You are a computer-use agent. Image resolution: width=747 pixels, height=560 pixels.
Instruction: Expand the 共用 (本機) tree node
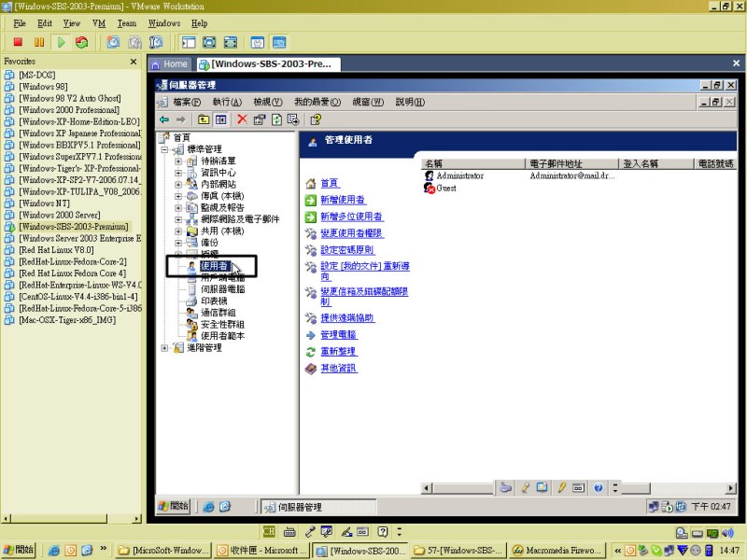coord(178,231)
